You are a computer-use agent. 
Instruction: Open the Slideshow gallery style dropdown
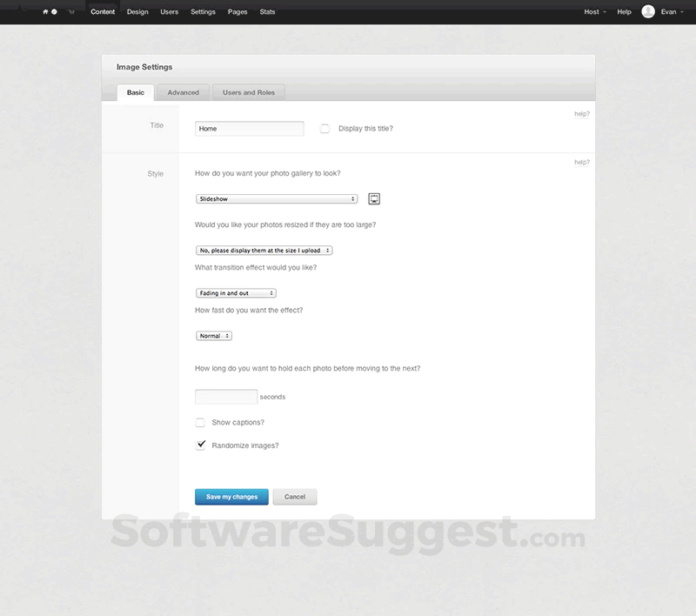[276, 198]
